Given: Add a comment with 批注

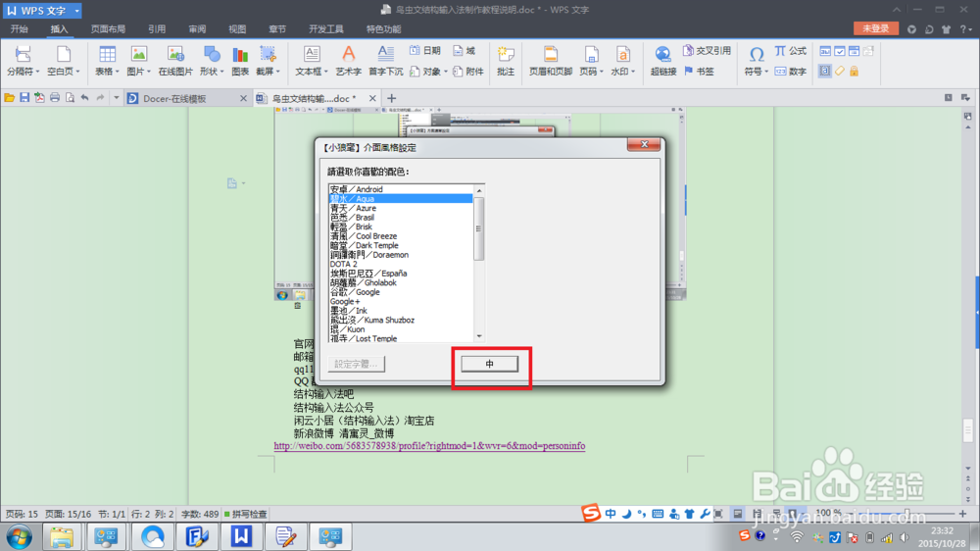Looking at the screenshot, I should click(505, 61).
